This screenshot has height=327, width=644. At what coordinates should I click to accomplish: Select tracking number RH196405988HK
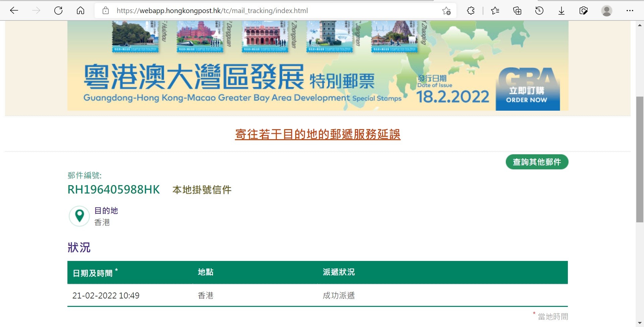(x=114, y=189)
